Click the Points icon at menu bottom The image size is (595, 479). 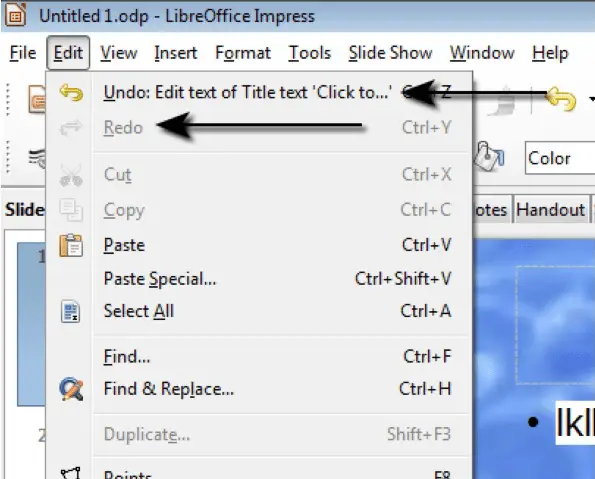click(71, 473)
